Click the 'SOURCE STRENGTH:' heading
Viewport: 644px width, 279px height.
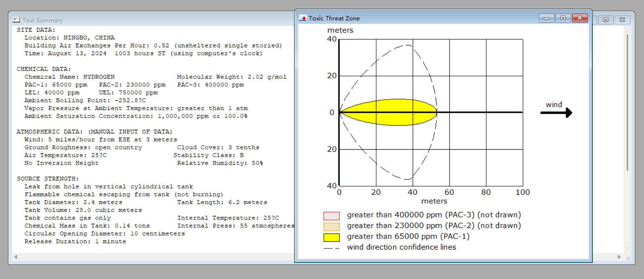tap(48, 179)
